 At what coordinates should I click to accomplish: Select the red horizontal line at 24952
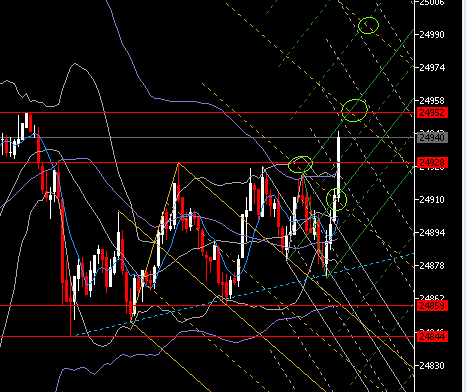207,113
